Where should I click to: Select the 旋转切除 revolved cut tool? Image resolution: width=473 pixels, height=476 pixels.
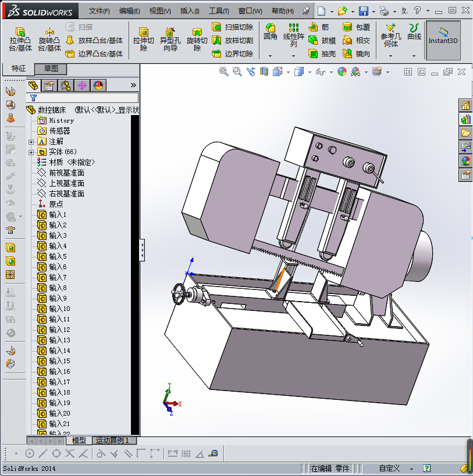point(197,40)
